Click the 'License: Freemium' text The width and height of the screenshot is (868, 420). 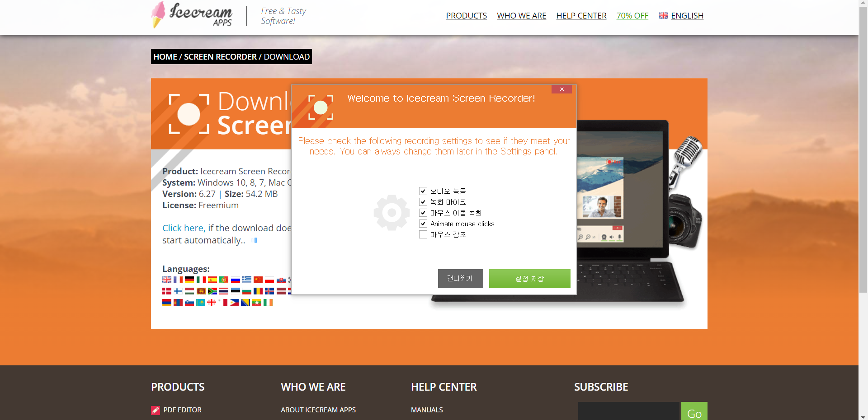(201, 205)
